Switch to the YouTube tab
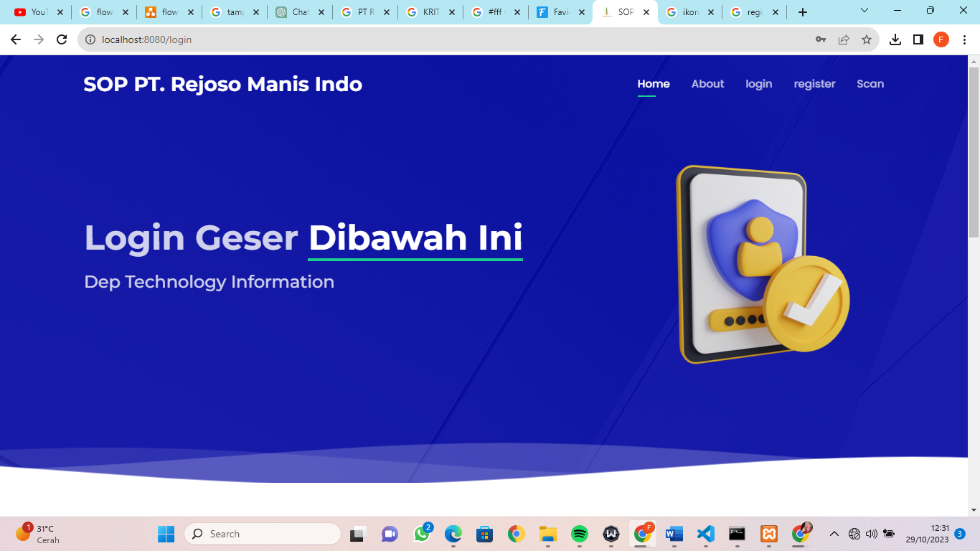 [37, 12]
